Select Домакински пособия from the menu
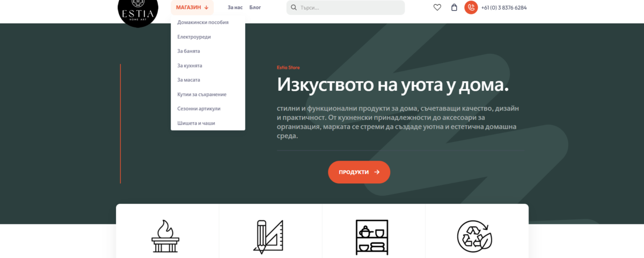The height and width of the screenshot is (258, 644). [x=203, y=23]
